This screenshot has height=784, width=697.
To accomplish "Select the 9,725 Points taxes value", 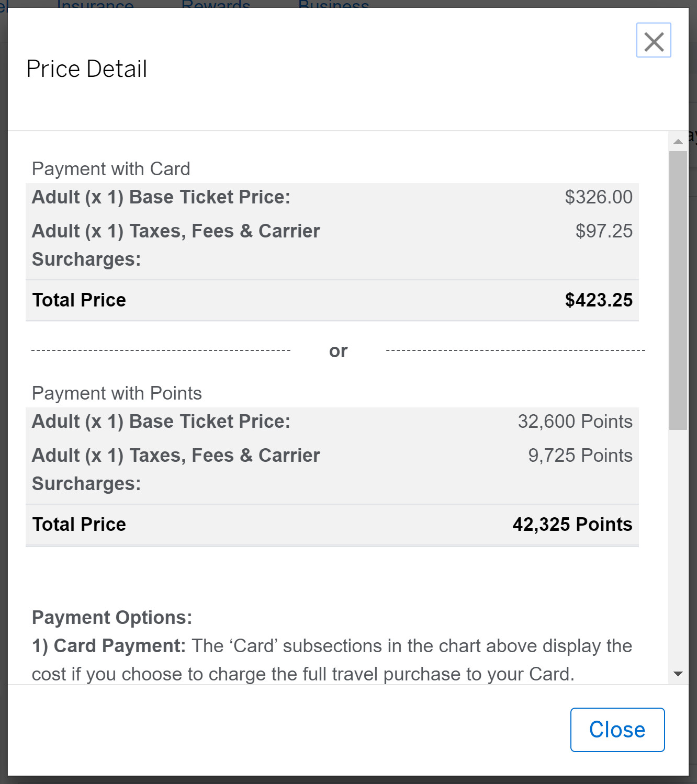I will 580,456.
